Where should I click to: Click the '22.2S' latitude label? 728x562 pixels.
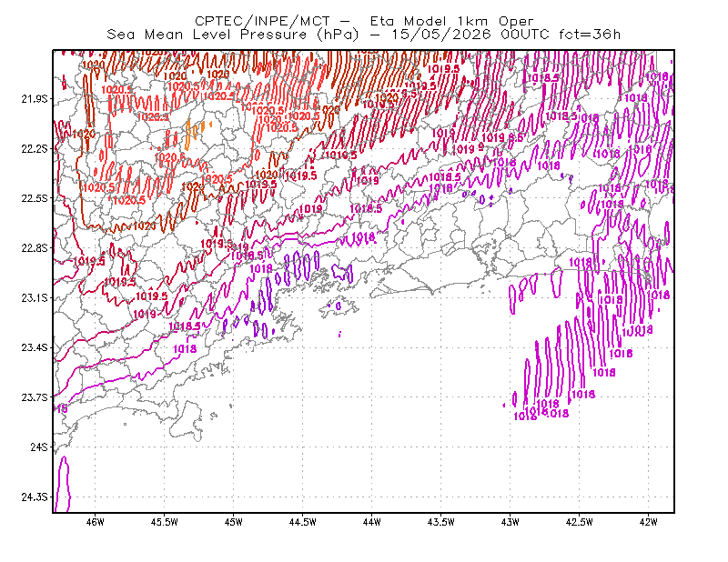click(x=35, y=148)
